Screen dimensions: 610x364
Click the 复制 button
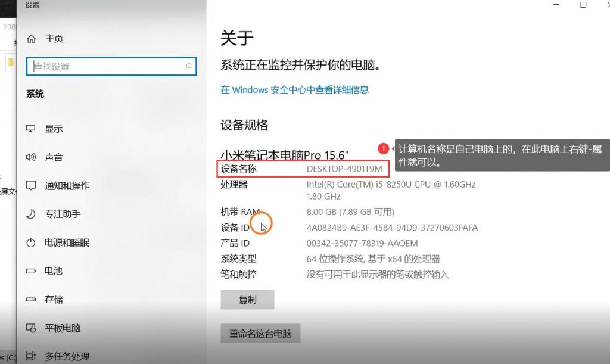[x=247, y=300]
